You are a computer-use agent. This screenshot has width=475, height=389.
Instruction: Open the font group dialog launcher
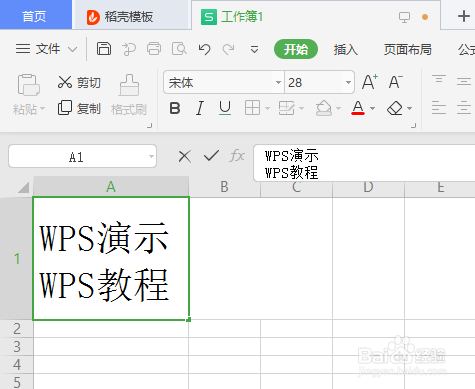[x=413, y=125]
